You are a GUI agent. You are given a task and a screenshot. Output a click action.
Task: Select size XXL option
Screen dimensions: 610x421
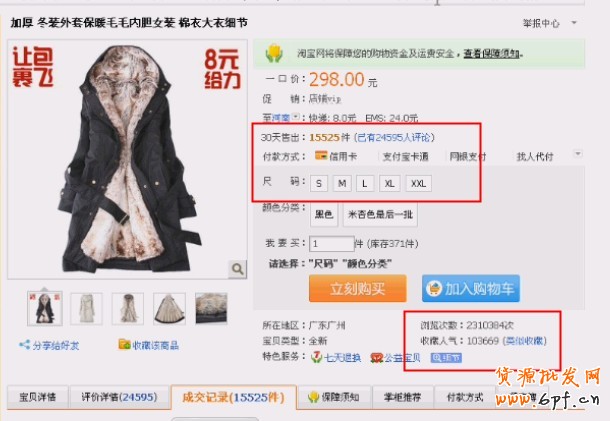418,183
